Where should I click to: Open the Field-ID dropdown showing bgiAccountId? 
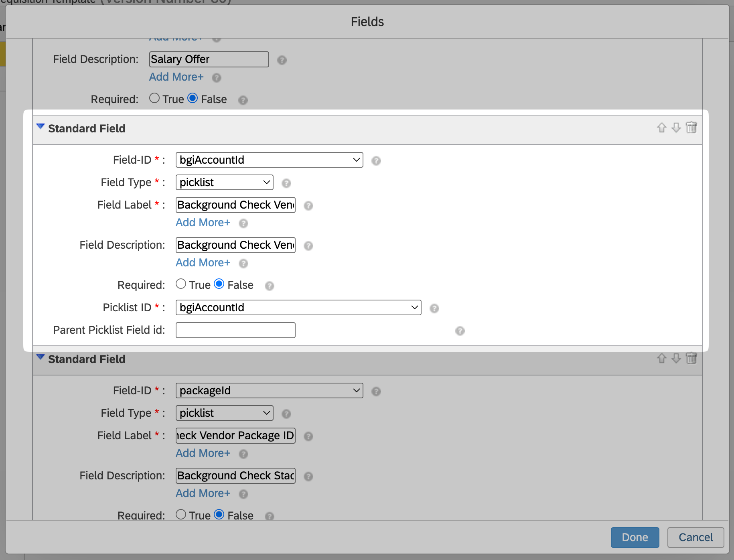(x=269, y=160)
